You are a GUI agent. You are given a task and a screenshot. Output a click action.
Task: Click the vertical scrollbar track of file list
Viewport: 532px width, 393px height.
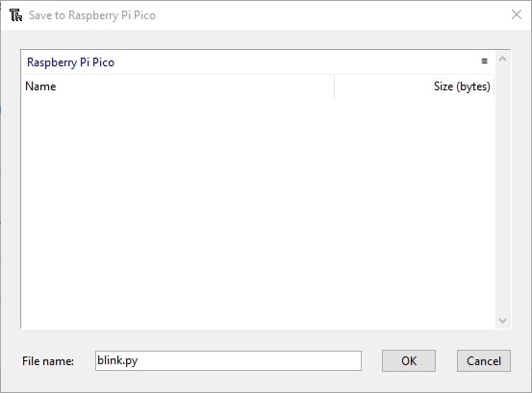(x=502, y=189)
